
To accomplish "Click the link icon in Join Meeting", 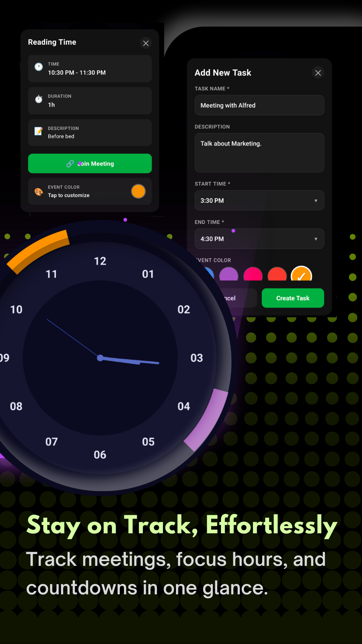I will coord(70,164).
